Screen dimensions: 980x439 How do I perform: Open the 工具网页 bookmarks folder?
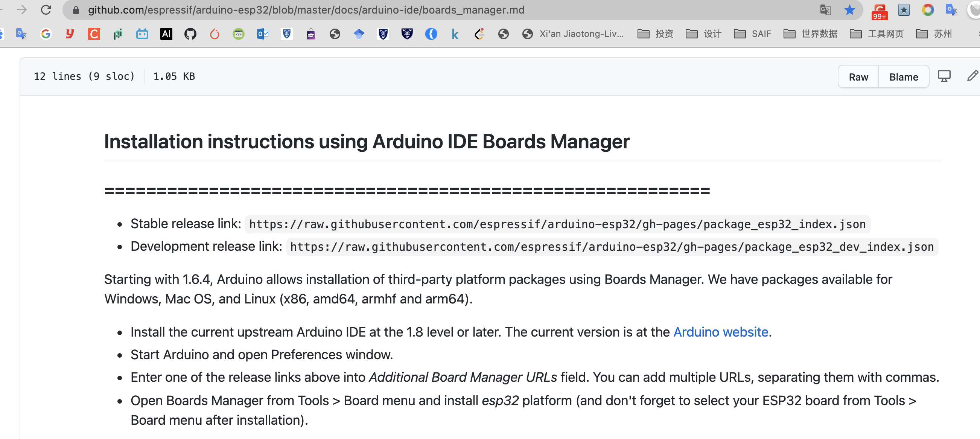click(x=877, y=34)
